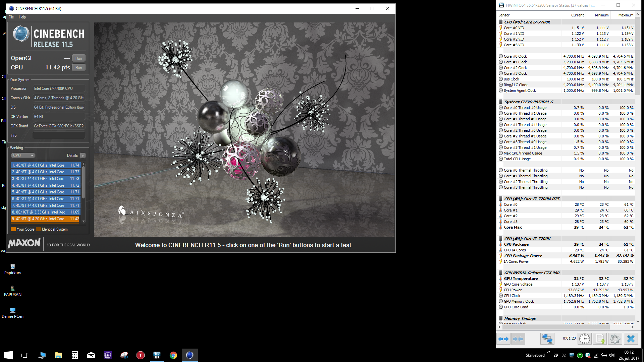Run the OpenGL benchmark

78,58
